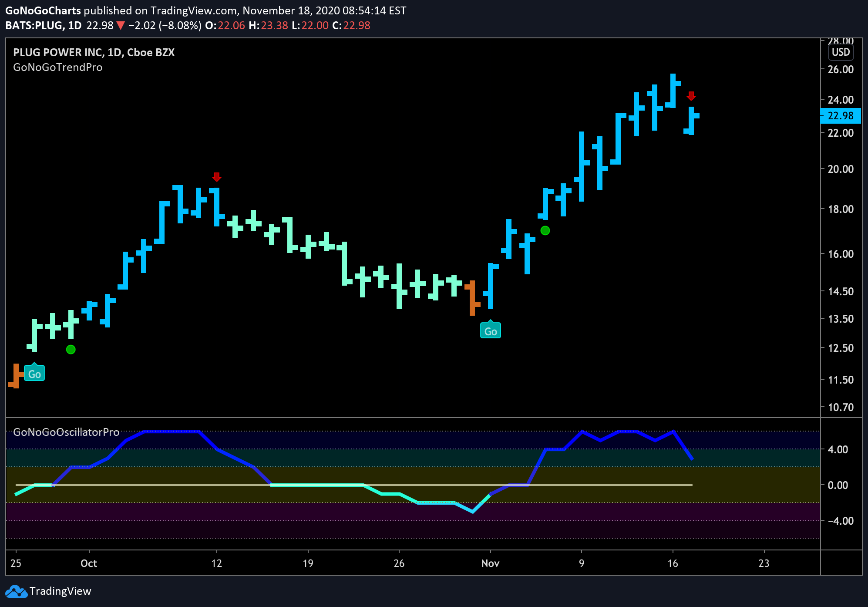Click the O:22.06 open value
868x607 pixels.
pyautogui.click(x=225, y=26)
